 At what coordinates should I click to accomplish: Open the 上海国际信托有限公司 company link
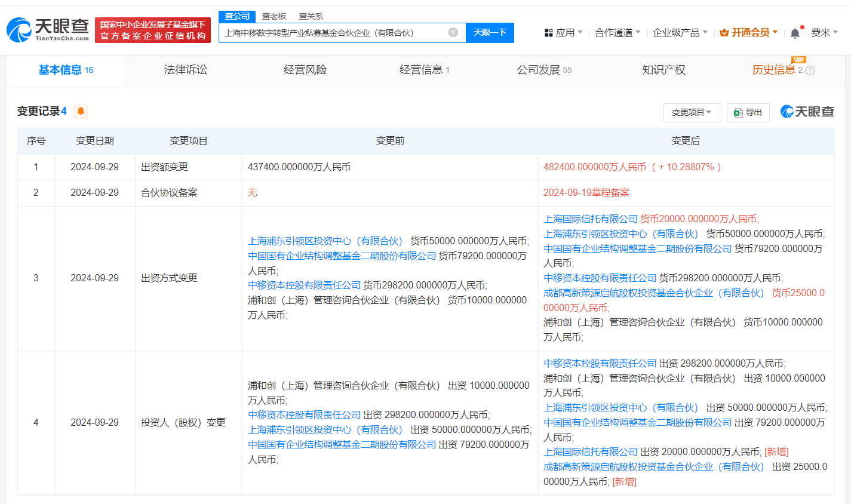click(x=591, y=219)
